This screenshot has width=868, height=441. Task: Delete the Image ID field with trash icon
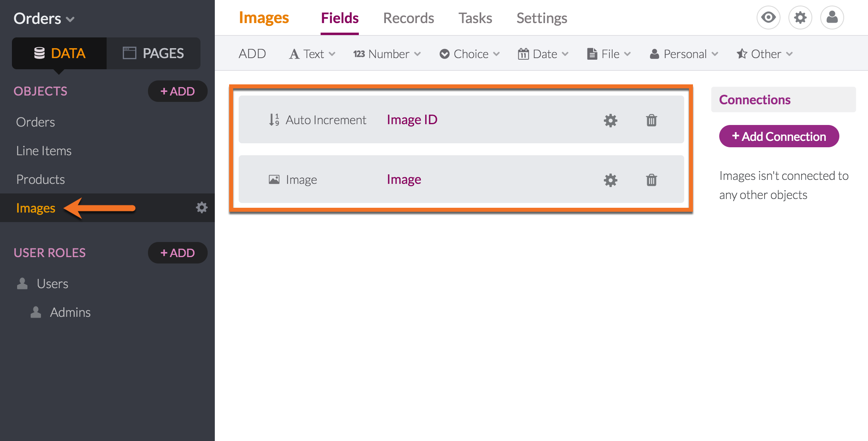651,120
